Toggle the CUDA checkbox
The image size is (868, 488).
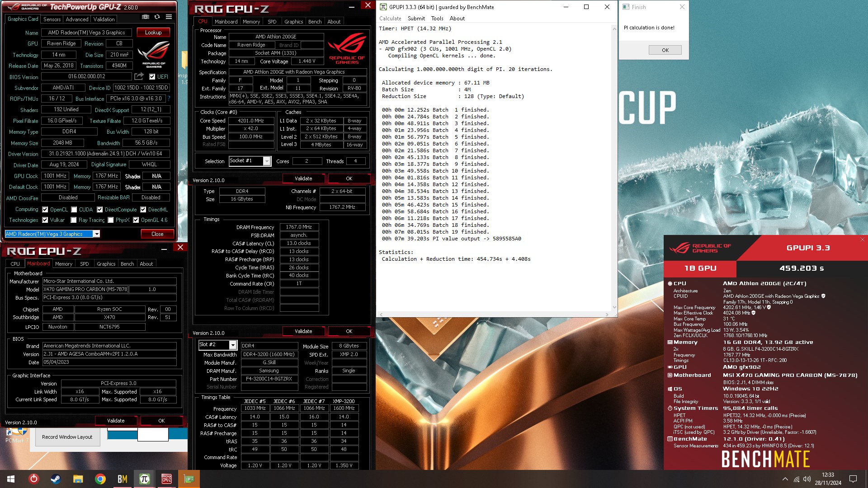(74, 210)
